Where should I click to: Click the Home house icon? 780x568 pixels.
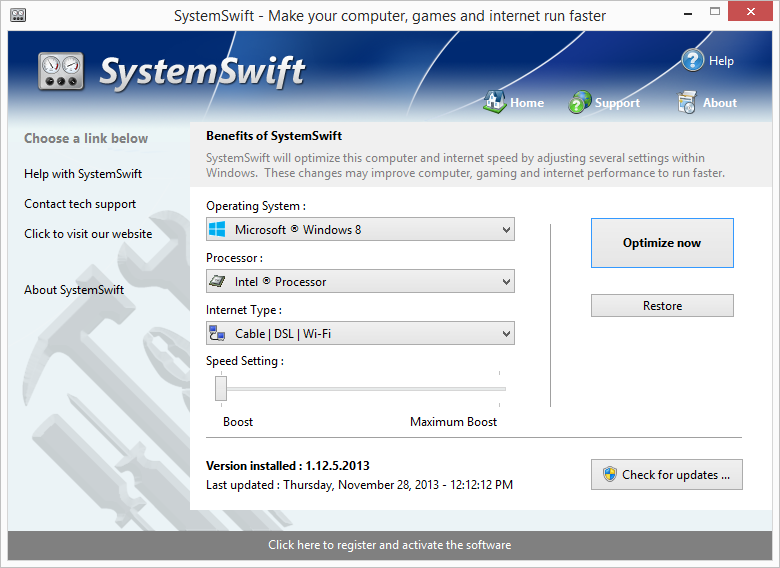tap(494, 102)
